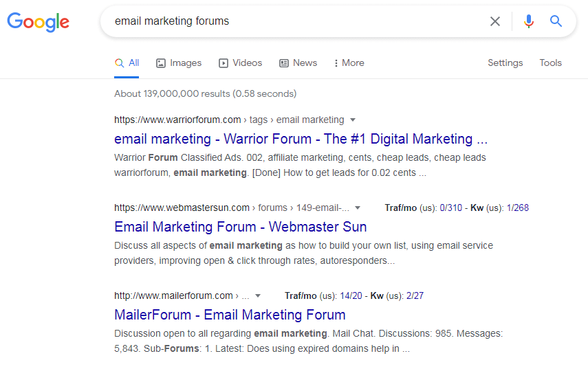The width and height of the screenshot is (588, 369).
Task: Click the Warrior Forum Classified Ads snippet text
Action: [300, 165]
